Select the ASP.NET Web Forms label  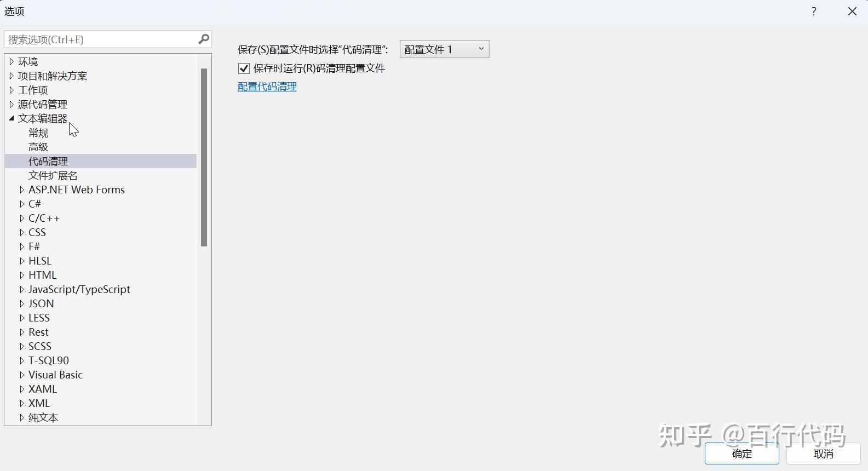[77, 189]
